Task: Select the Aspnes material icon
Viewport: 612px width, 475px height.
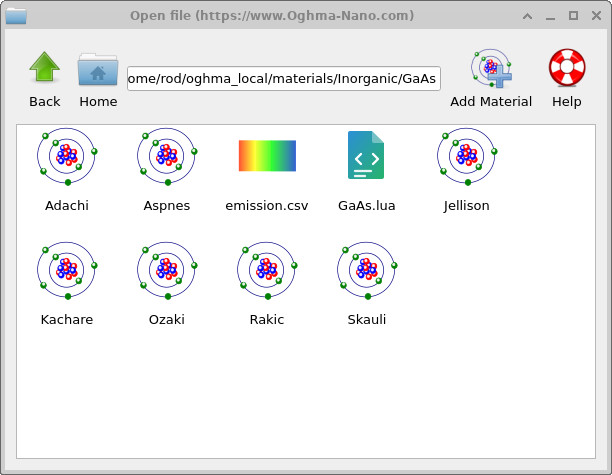Action: [x=167, y=157]
